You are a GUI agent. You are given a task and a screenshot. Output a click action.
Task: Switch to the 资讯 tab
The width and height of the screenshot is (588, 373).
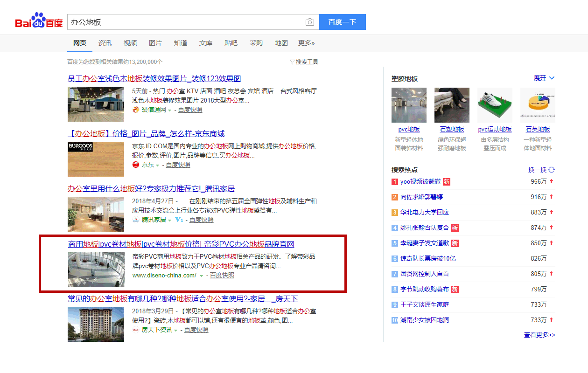(x=105, y=43)
